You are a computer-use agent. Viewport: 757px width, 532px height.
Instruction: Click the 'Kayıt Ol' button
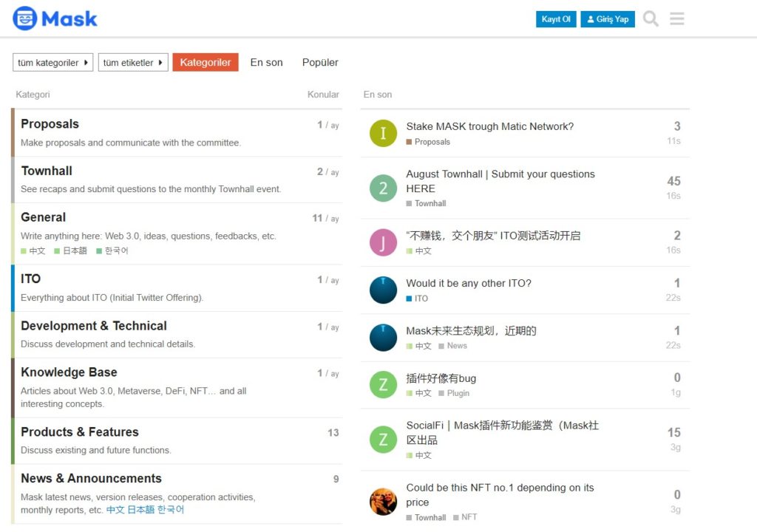coord(556,19)
